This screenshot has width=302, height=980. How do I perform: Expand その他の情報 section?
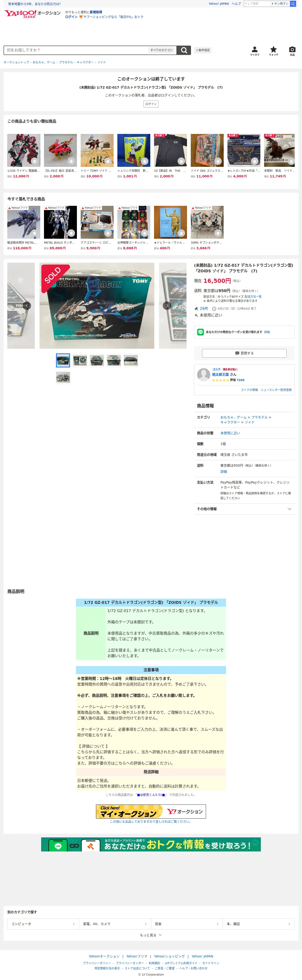tap(244, 509)
